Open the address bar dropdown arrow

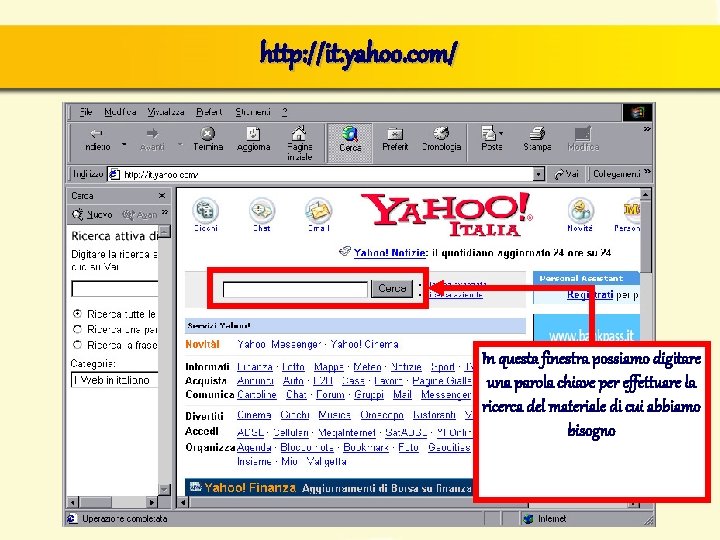point(539,174)
